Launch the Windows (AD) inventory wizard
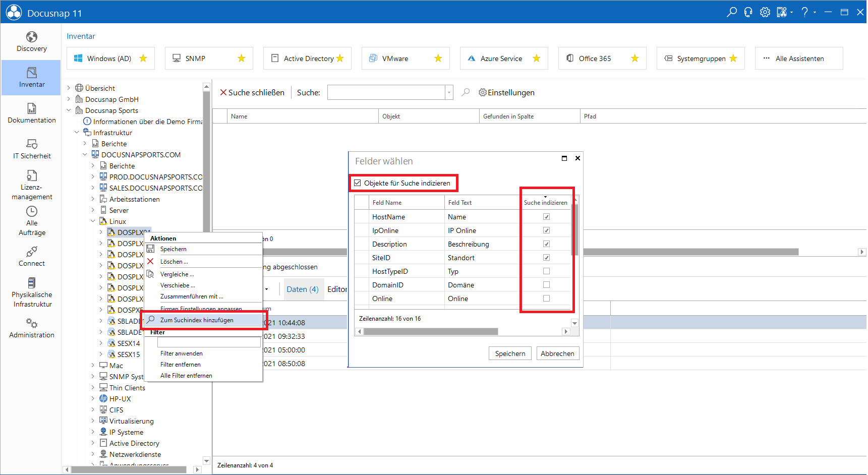This screenshot has height=475, width=868. (110, 58)
